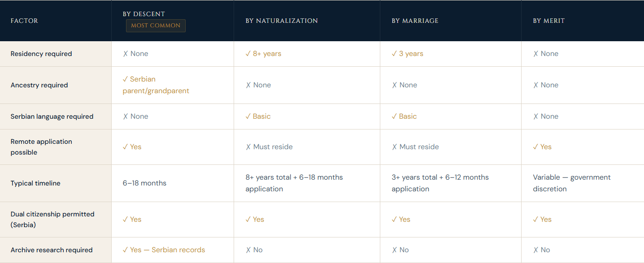Select the By Descent column header
Screen dimensions: 644x263
click(144, 14)
